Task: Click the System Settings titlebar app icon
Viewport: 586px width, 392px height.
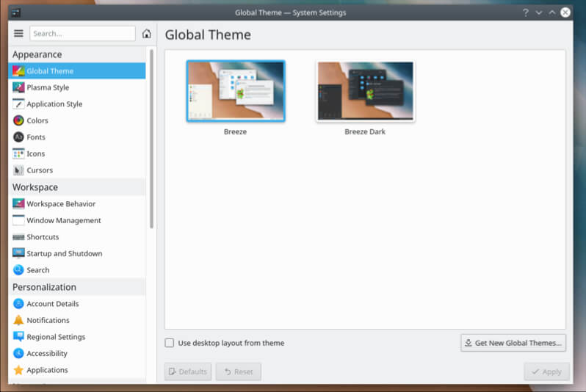Action: [x=15, y=12]
